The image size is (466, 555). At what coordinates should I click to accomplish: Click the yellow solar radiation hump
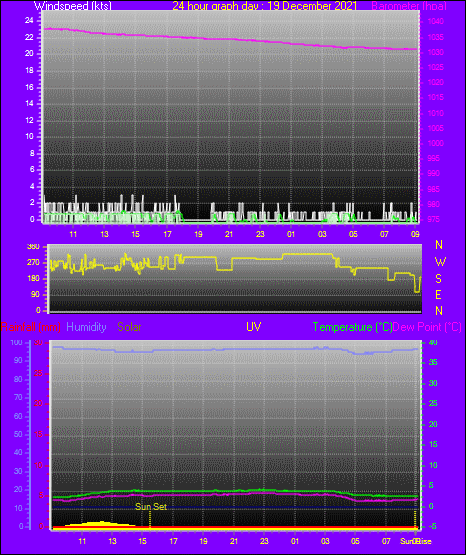(100, 524)
